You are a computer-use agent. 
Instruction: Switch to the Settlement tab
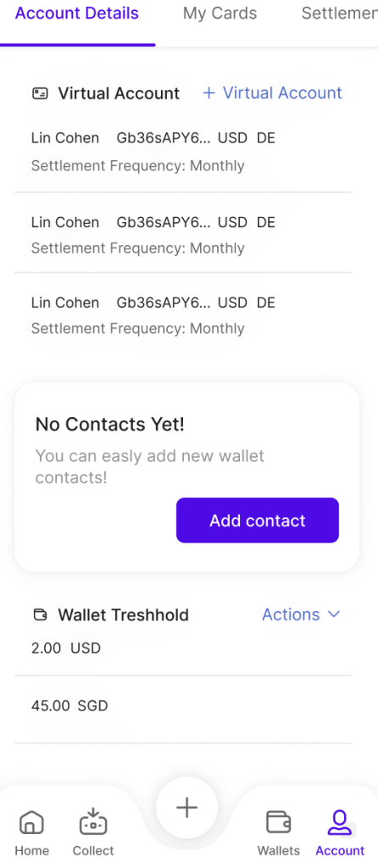click(x=339, y=14)
